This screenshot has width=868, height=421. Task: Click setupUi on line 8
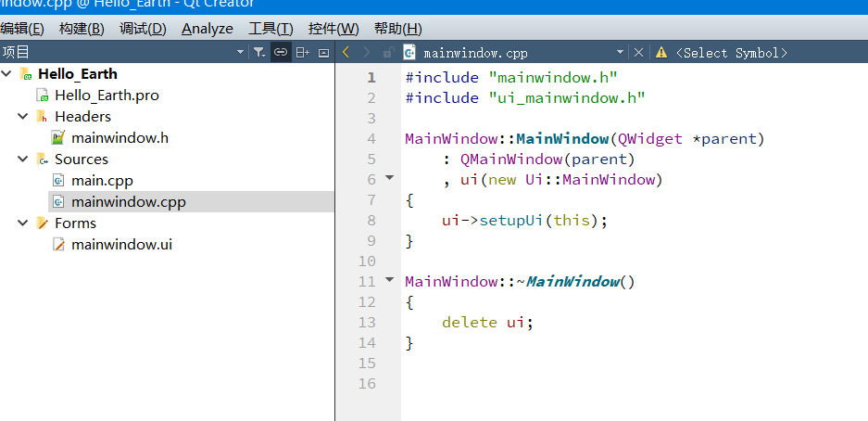pyautogui.click(x=511, y=221)
